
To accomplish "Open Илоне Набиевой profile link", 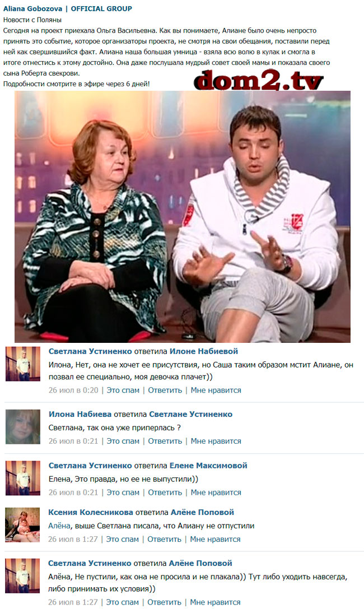I will 204,351.
